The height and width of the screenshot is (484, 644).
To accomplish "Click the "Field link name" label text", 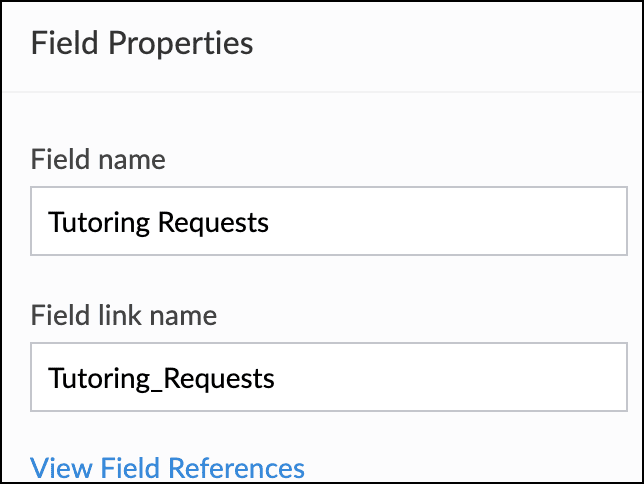I will coord(124,316).
